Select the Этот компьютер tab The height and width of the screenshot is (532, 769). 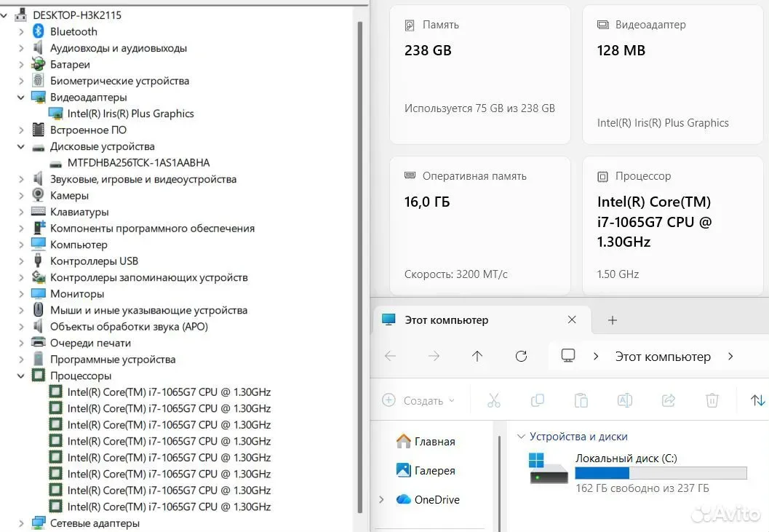pyautogui.click(x=482, y=320)
